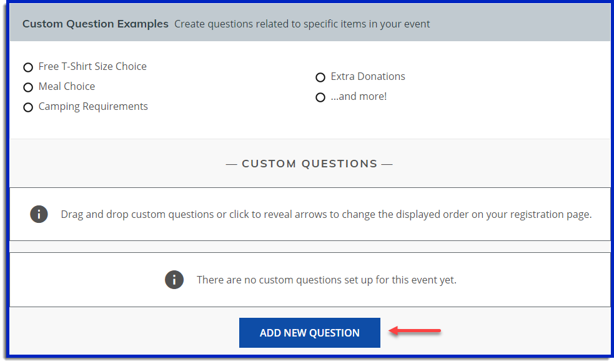Click the CUSTOM QUESTIONS section title
The width and height of the screenshot is (614, 364).
(x=309, y=164)
